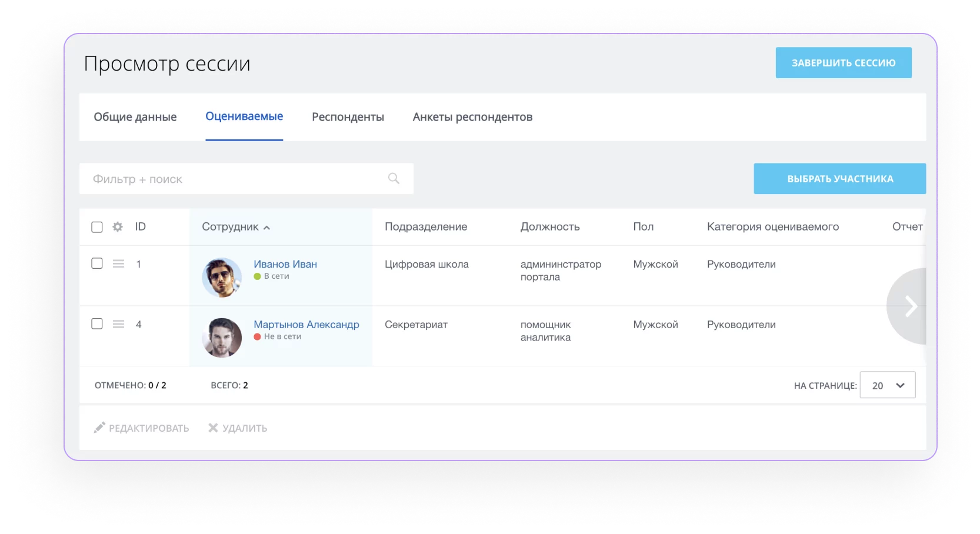Toggle the select-all checkbox in the table header
Screen dimensions: 980x534
[x=97, y=226]
